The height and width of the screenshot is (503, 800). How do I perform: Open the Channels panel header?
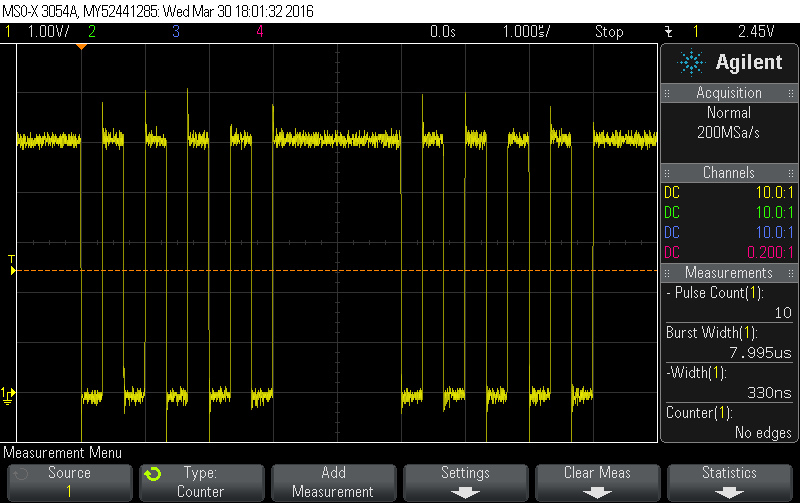pyautogui.click(x=729, y=173)
